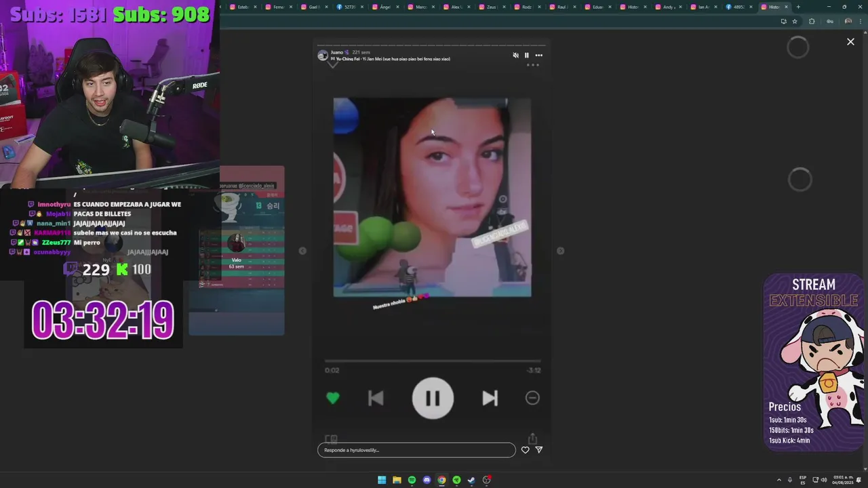This screenshot has height=488, width=868.
Task: Unmute the Instagram story audio
Action: pyautogui.click(x=515, y=56)
